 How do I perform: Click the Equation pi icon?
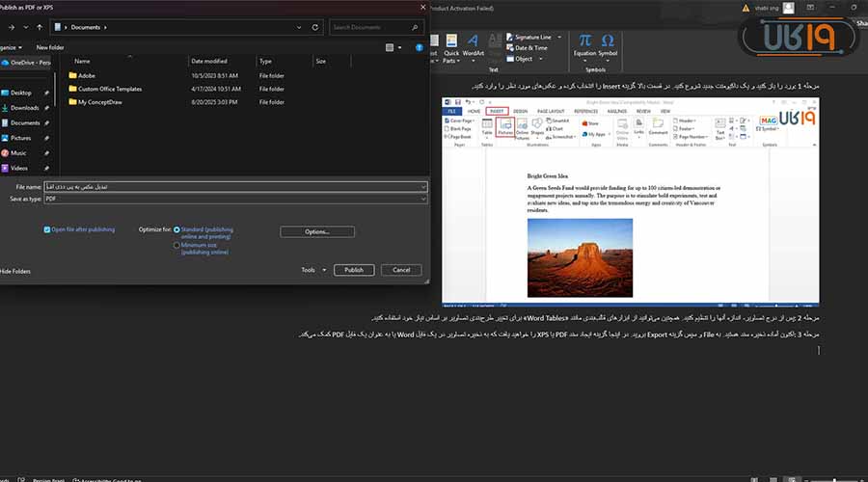point(585,40)
